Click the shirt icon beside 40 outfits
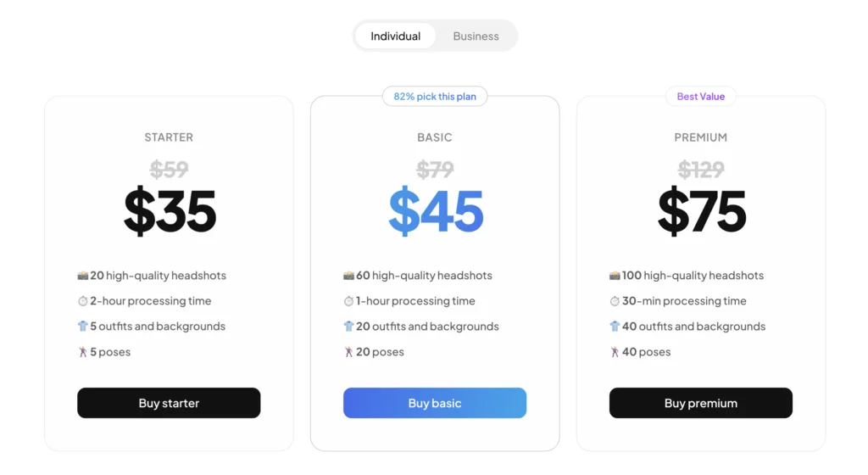 615,327
